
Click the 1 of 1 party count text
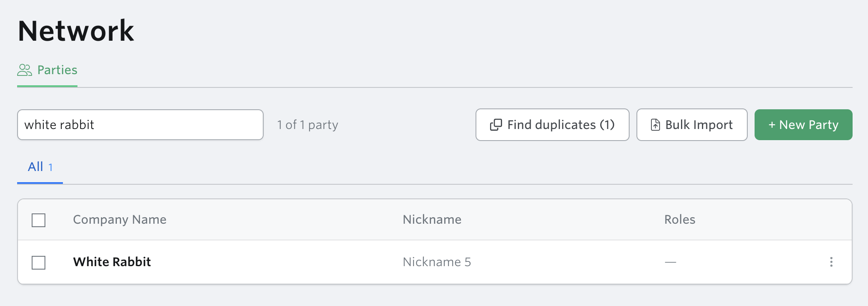pyautogui.click(x=308, y=125)
